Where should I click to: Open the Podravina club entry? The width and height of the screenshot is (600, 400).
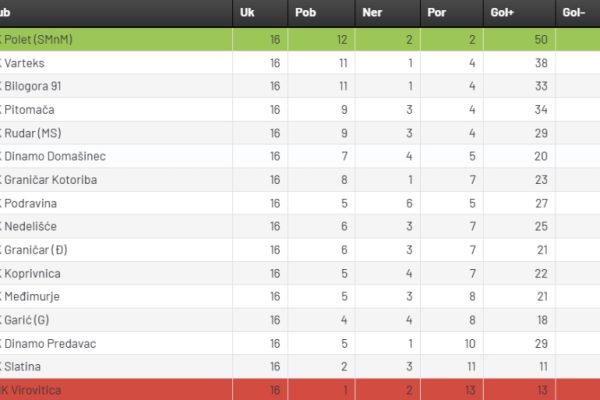click(x=30, y=203)
